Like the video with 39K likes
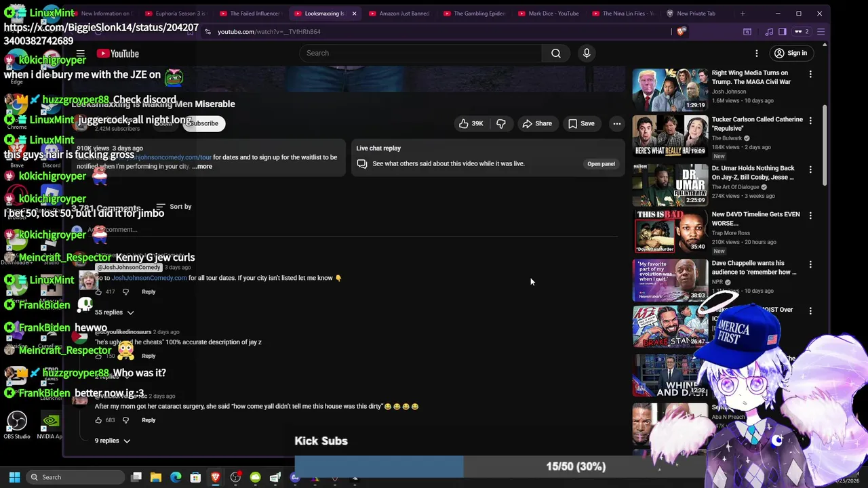The height and width of the screenshot is (488, 868). click(x=471, y=123)
